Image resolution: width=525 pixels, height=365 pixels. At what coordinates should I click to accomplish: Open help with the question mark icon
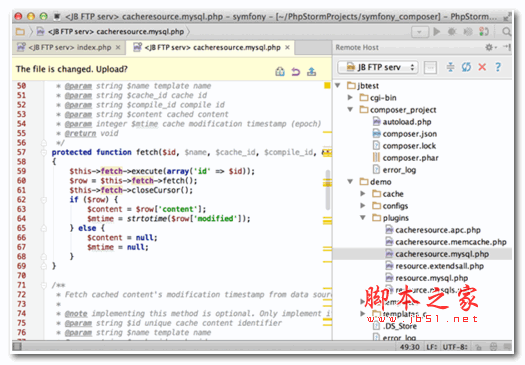pos(498,67)
